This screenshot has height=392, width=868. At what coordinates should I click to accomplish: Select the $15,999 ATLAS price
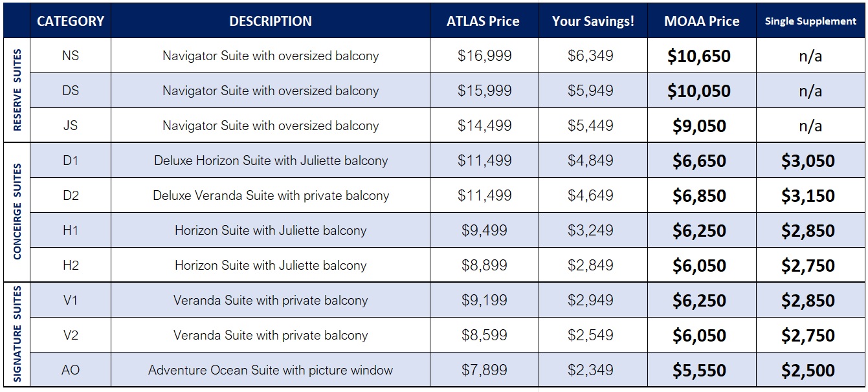tap(484, 91)
